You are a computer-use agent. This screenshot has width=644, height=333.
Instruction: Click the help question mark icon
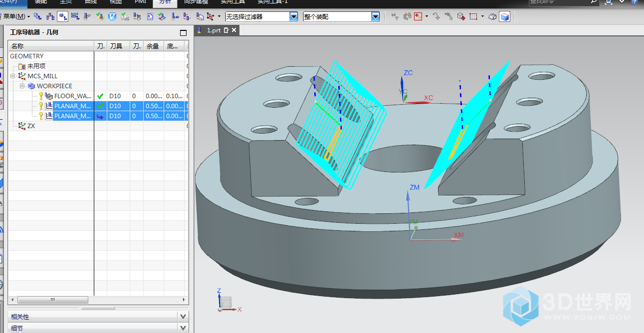pos(635,2)
